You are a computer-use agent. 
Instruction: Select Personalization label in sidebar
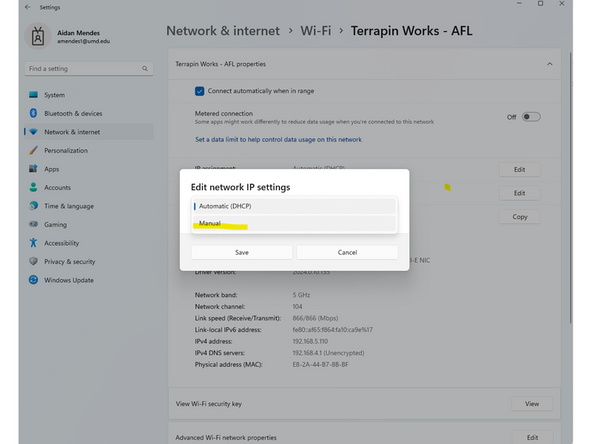click(66, 151)
